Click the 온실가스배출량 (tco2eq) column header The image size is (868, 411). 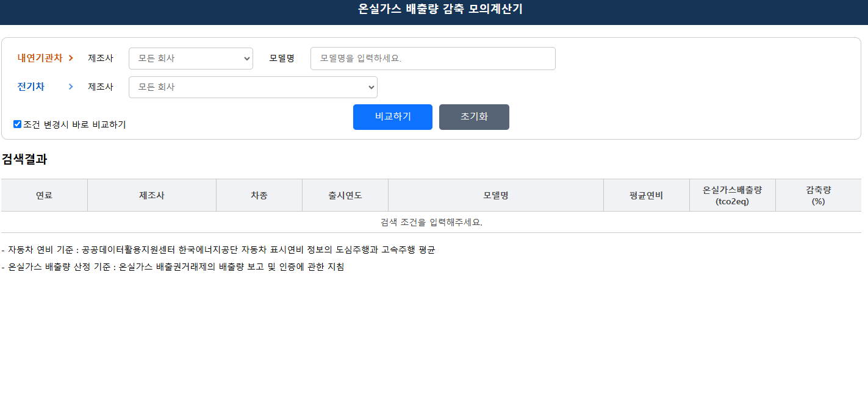click(732, 195)
